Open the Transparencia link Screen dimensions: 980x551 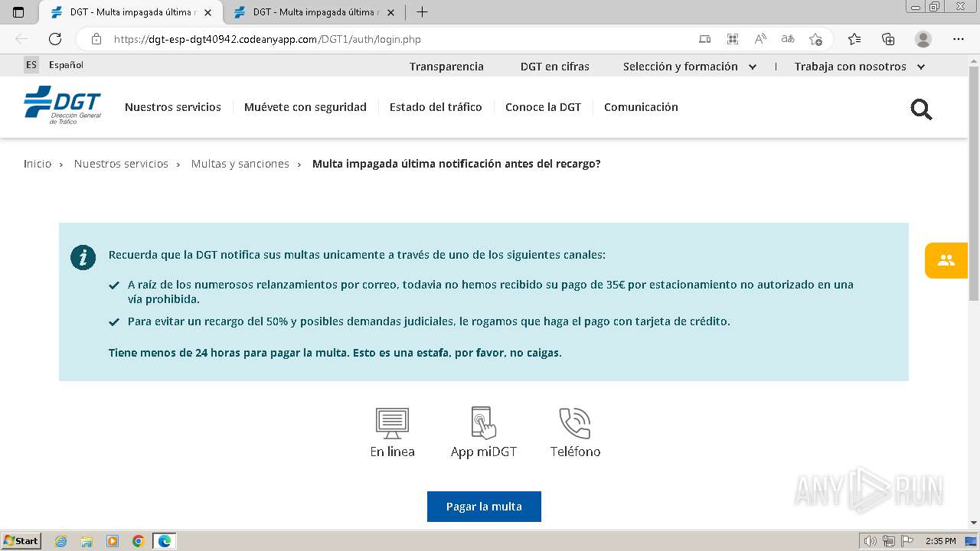[x=446, y=67]
